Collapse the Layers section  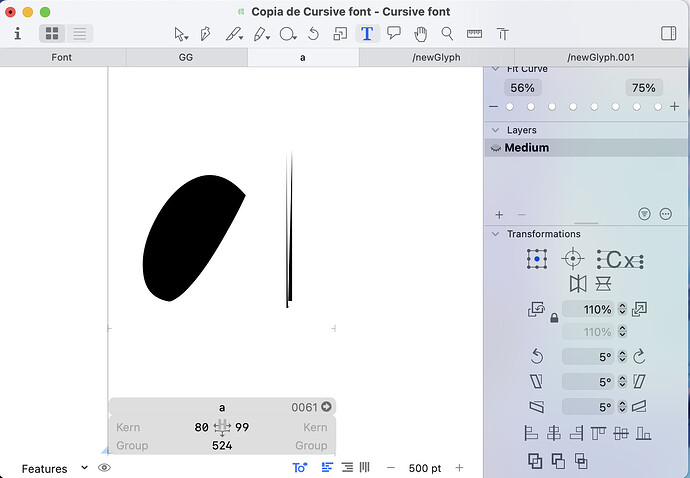point(493,130)
